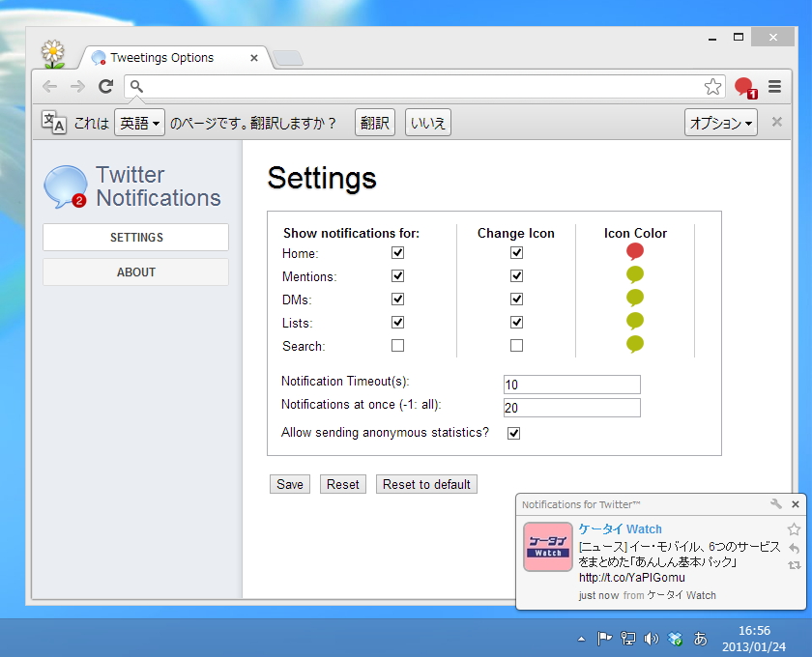Viewport: 812px width, 657px height.
Task: Expand hidden icons in system tray
Action: pos(582,639)
